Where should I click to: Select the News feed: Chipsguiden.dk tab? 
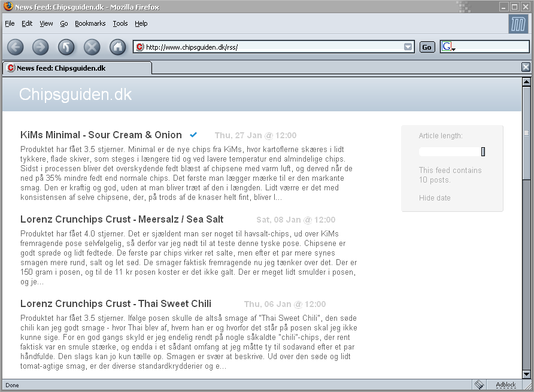(77, 68)
